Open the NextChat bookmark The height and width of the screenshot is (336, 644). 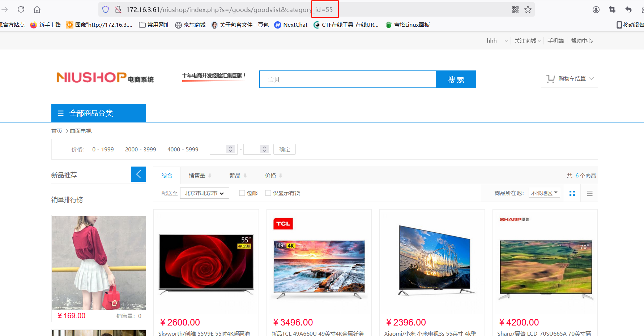(x=291, y=25)
